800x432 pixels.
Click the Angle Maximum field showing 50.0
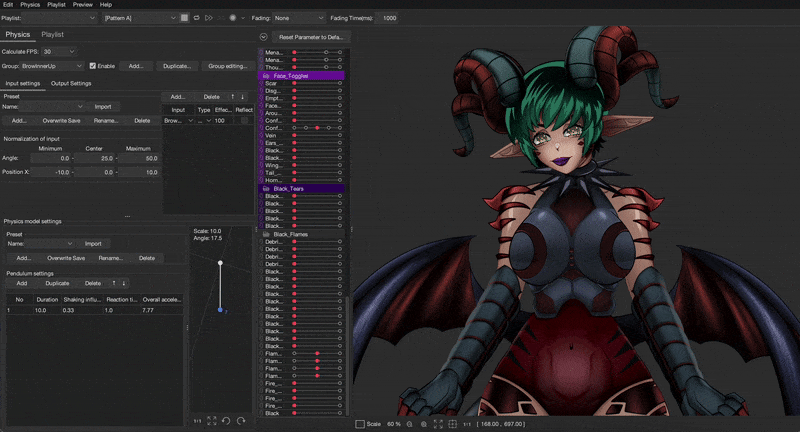tap(138, 158)
